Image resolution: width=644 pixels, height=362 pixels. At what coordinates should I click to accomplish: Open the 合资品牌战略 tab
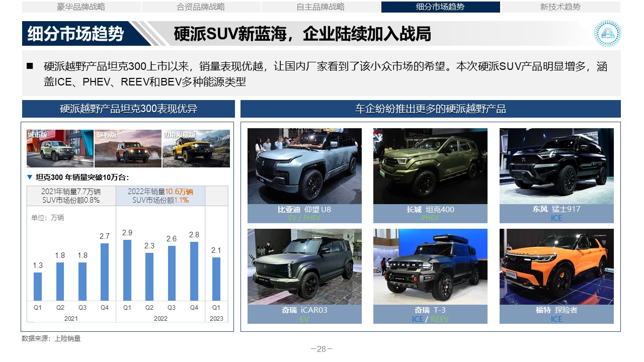201,7
